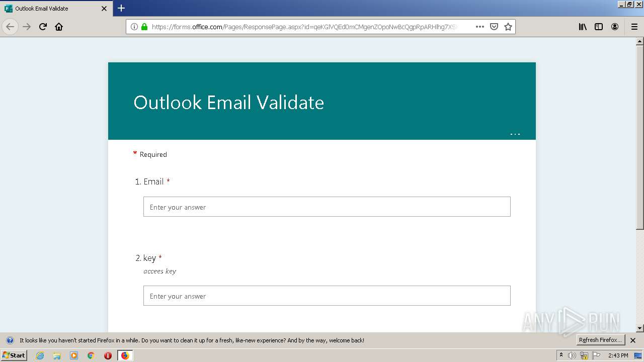This screenshot has width=644, height=362.
Task: Focus the Email answer field
Action: point(327,207)
